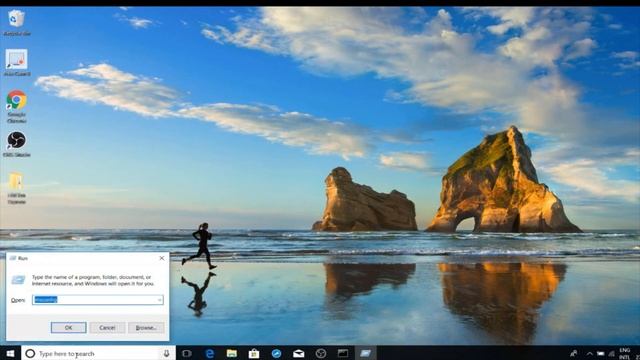The width and height of the screenshot is (640, 360).
Task: Open Task View from the taskbar
Action: click(187, 353)
